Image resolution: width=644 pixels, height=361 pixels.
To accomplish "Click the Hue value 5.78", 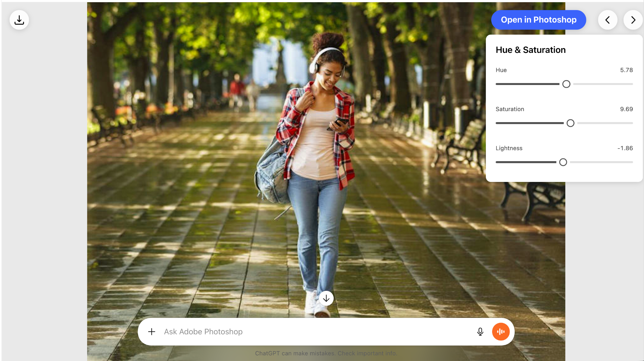I will coord(626,70).
